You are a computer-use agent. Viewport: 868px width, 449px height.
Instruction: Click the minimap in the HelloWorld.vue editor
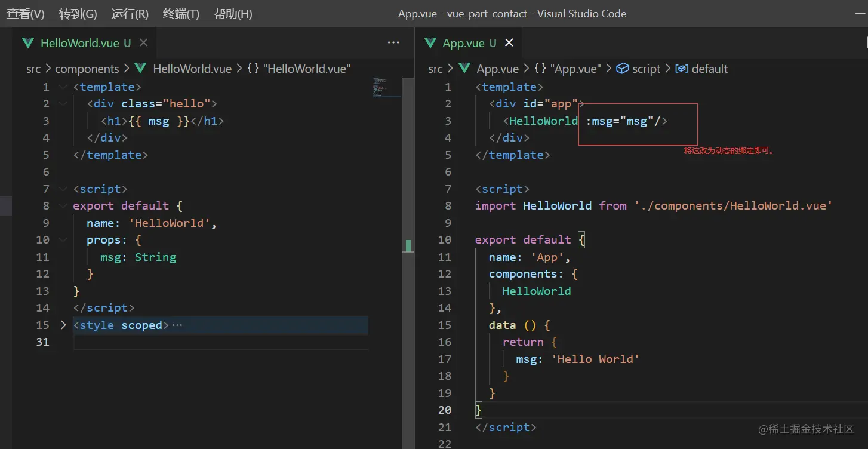(386, 88)
